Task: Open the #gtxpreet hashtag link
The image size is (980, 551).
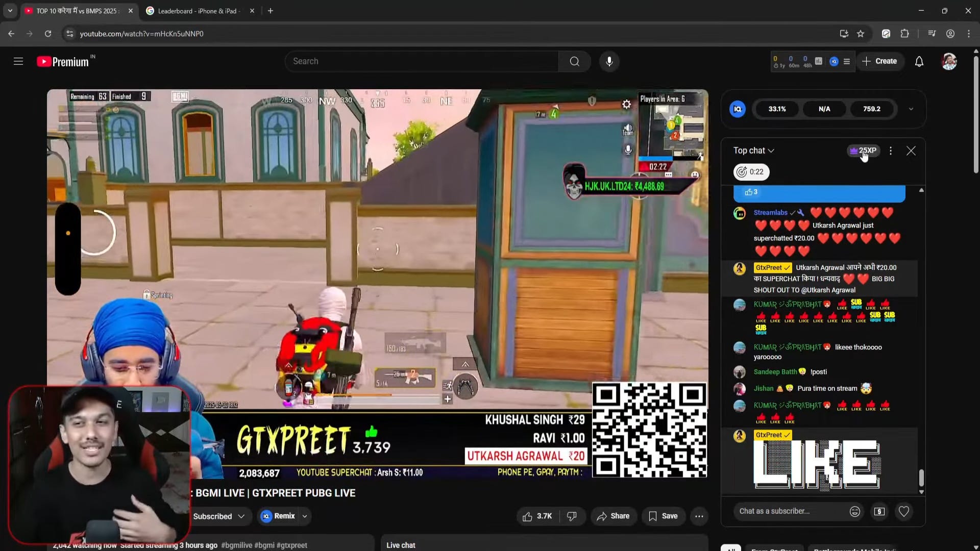Action: (292, 545)
